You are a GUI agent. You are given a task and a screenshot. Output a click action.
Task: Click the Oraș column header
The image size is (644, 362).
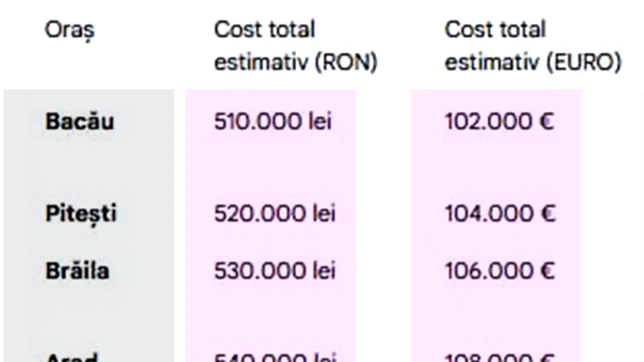point(69,31)
